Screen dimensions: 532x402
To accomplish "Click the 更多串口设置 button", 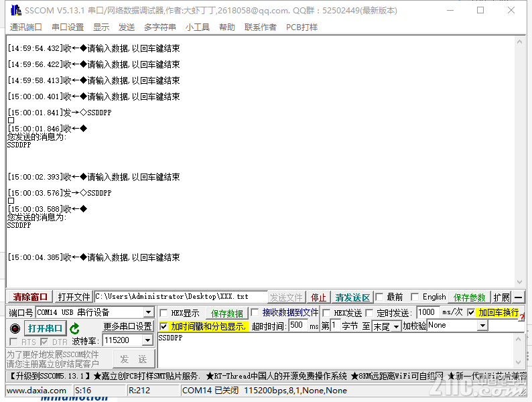I will [x=127, y=326].
